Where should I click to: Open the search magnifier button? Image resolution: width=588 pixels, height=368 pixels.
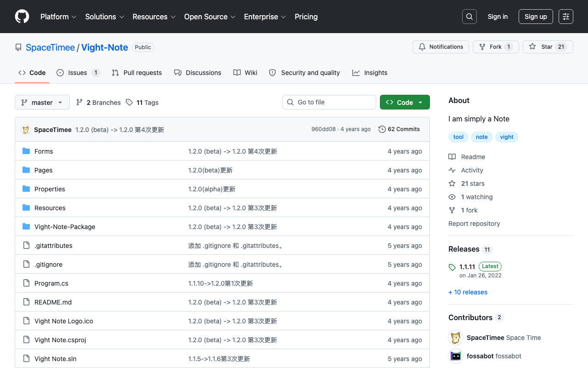469,17
